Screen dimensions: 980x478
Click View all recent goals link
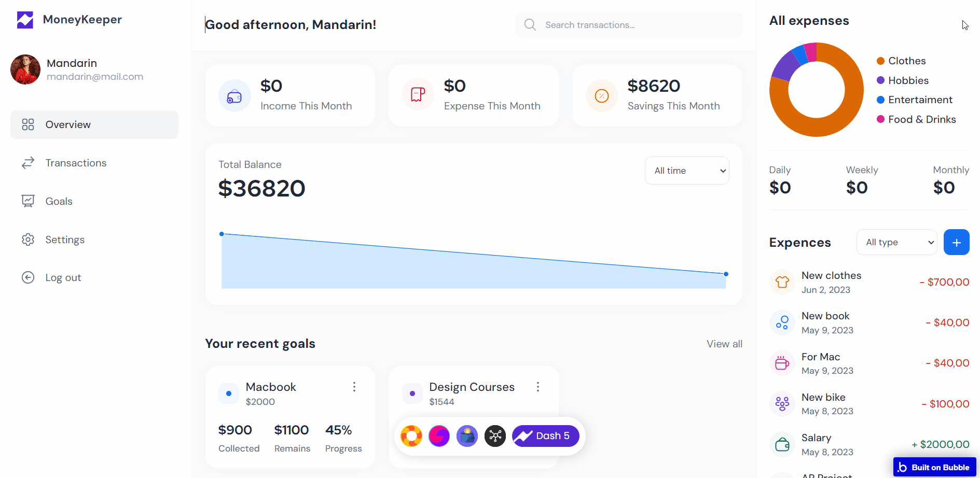[724, 344]
